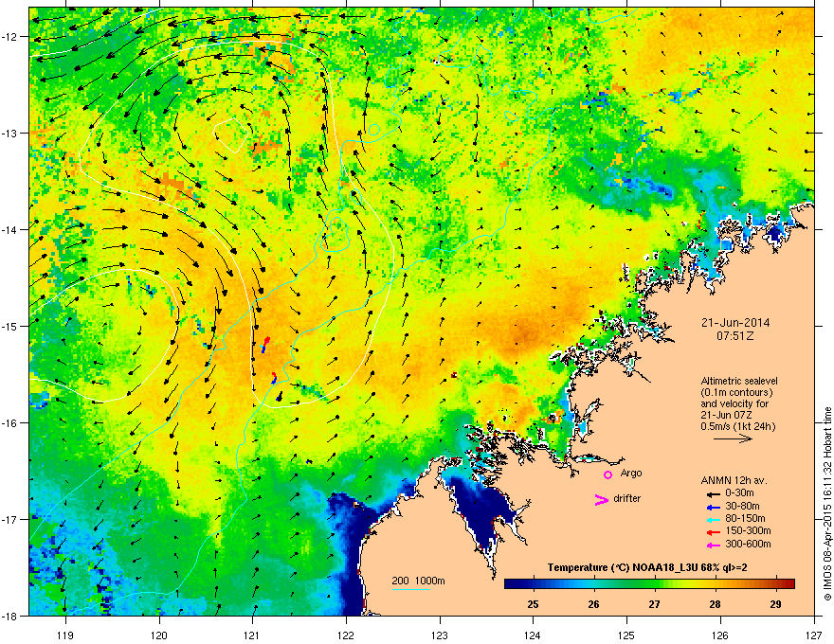
Task: Select the red 150-300m ANMN arrow
Action: [x=714, y=531]
